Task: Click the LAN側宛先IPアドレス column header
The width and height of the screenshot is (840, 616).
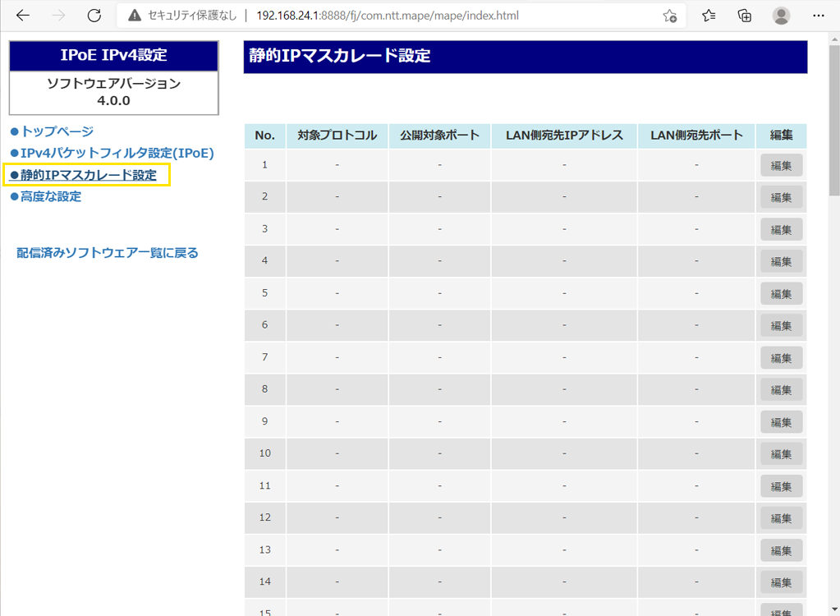Action: [564, 136]
